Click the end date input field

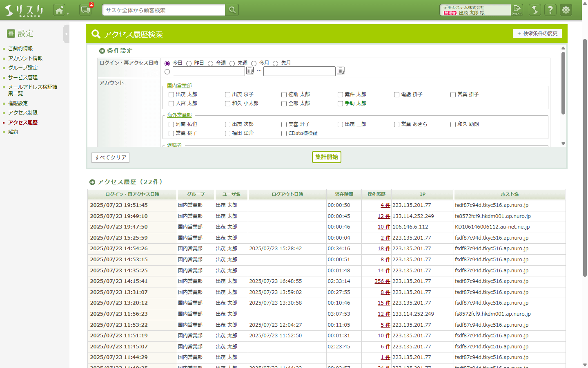click(299, 71)
